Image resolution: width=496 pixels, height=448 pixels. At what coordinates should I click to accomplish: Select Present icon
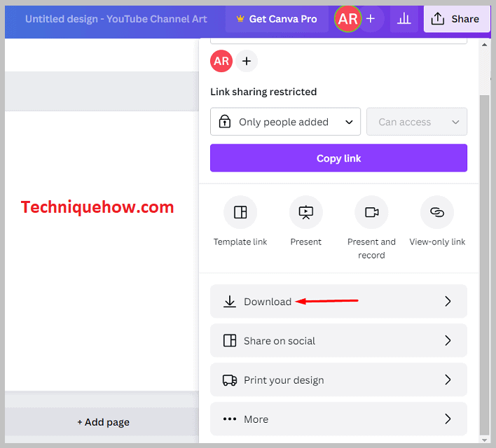coord(306,212)
